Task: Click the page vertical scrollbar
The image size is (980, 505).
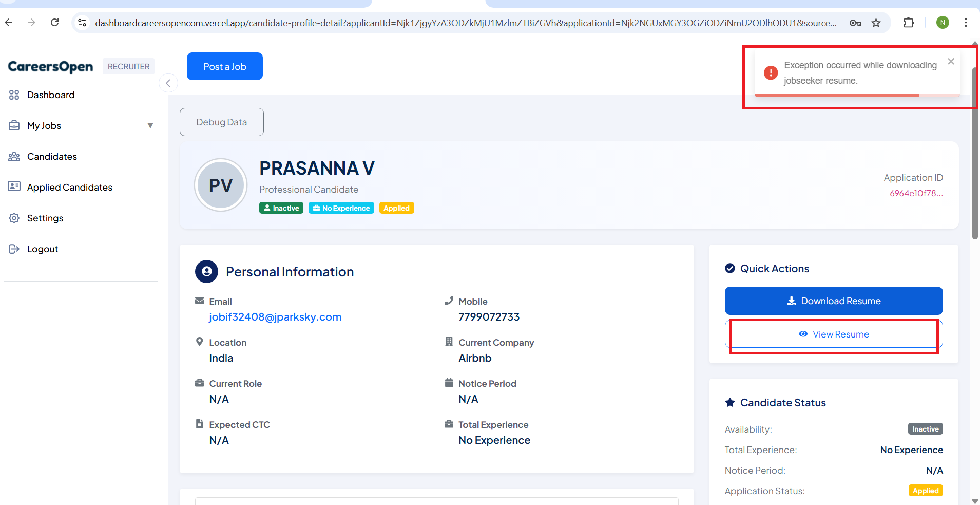Action: (975, 154)
